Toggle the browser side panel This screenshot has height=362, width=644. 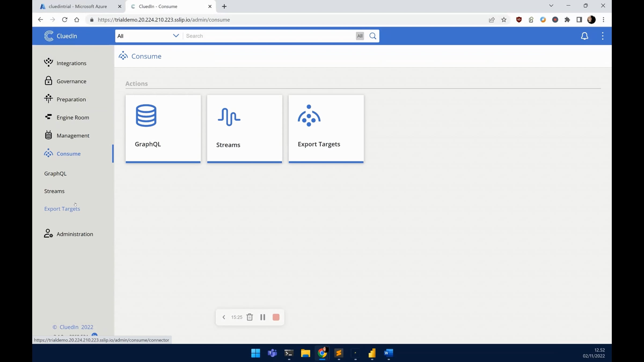coord(579,20)
